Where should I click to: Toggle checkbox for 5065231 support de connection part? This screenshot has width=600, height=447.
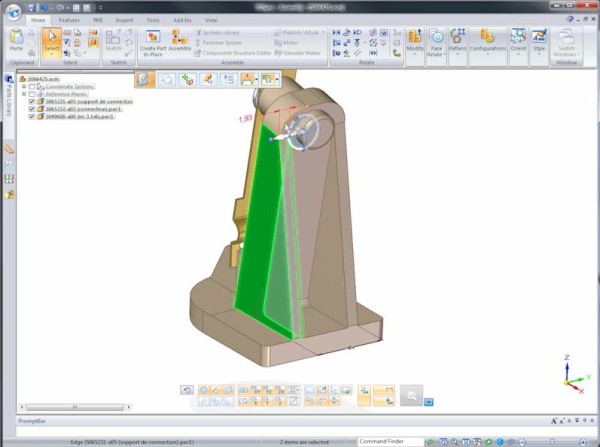point(33,101)
